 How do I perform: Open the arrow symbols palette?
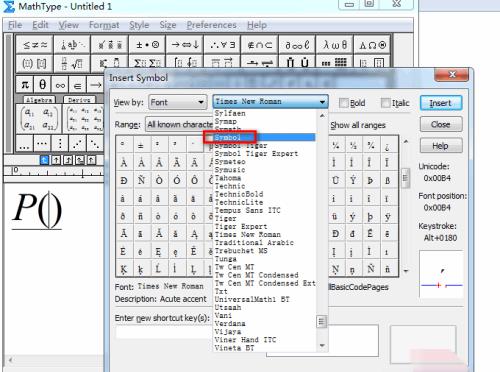(x=185, y=45)
